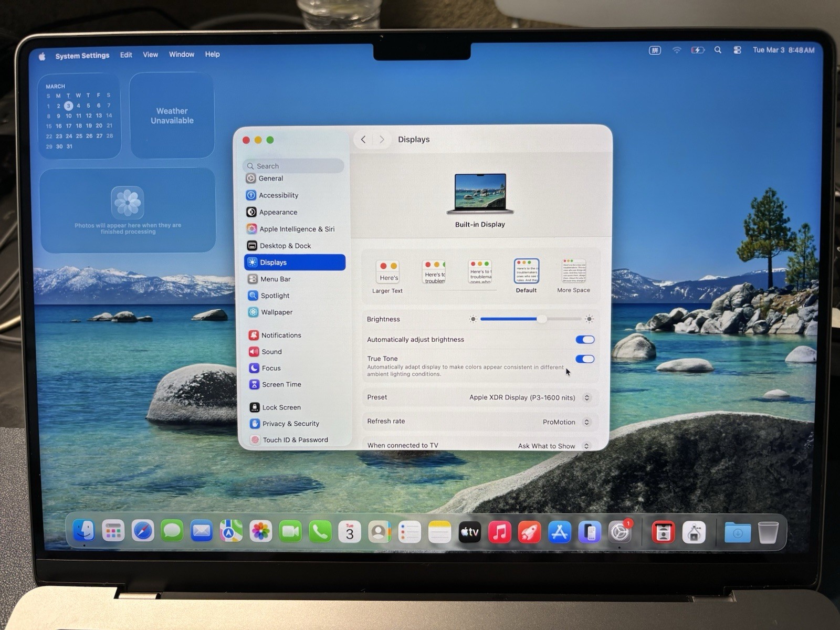Image resolution: width=840 pixels, height=630 pixels.
Task: Launch Apple TV from the Dock
Action: (470, 533)
